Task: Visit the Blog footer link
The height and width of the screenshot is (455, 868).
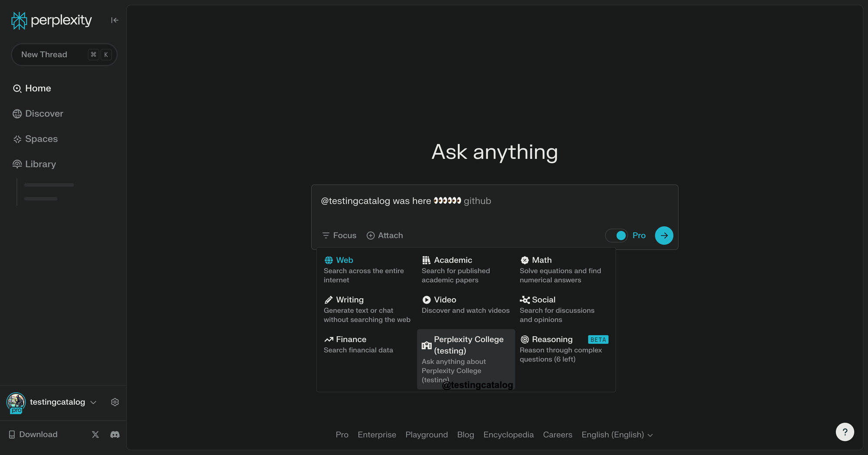Action: (x=466, y=435)
